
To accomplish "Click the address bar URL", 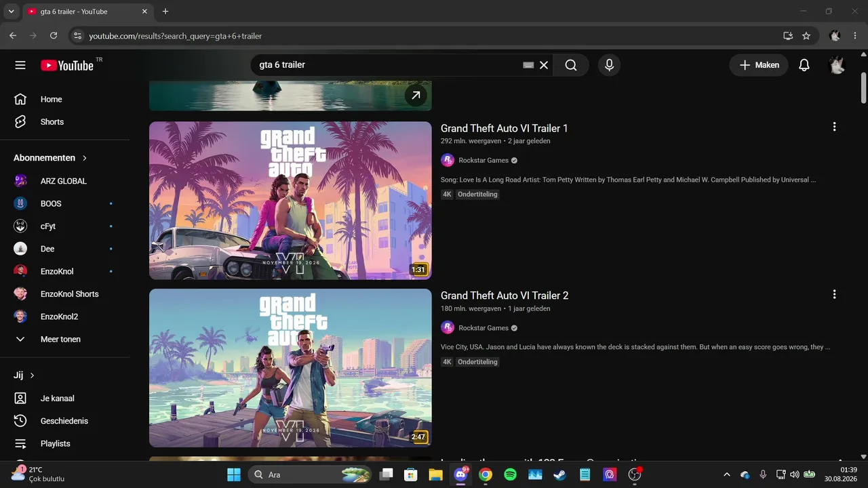I will (x=175, y=36).
